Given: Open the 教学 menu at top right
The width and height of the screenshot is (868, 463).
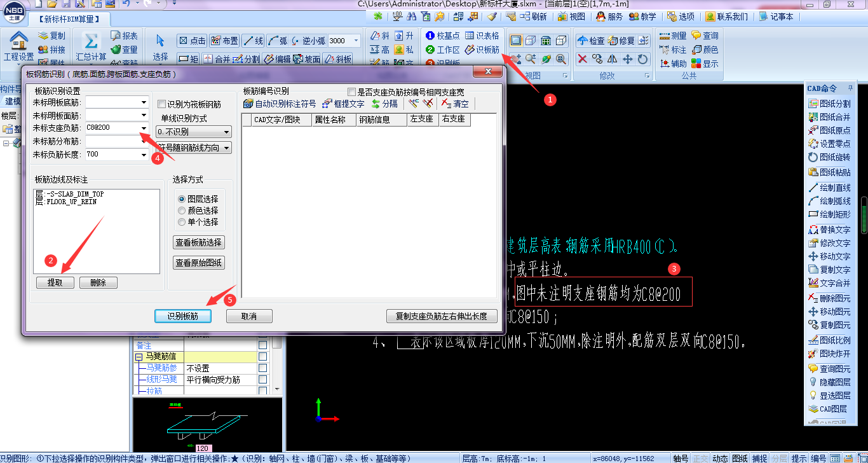Looking at the screenshot, I should click(643, 17).
